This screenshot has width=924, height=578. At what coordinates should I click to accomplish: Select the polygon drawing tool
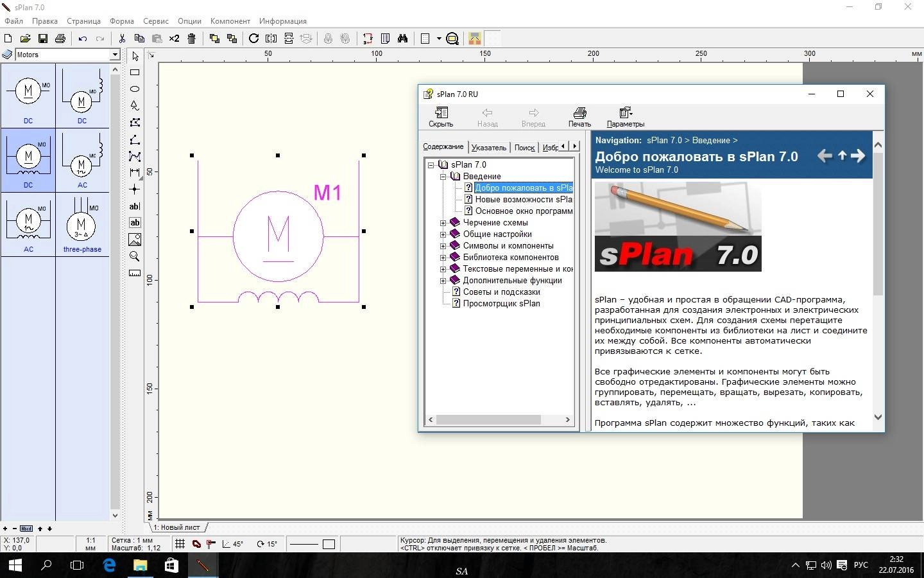click(x=135, y=123)
